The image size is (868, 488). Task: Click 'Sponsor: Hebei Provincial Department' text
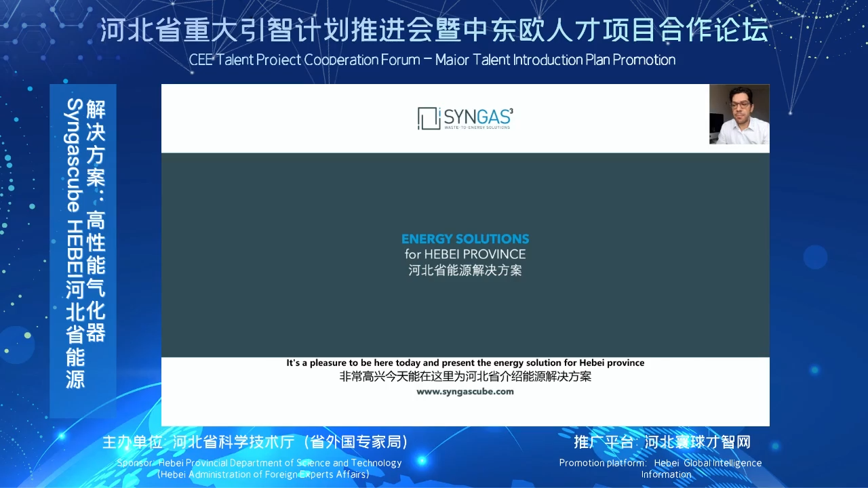(x=259, y=463)
